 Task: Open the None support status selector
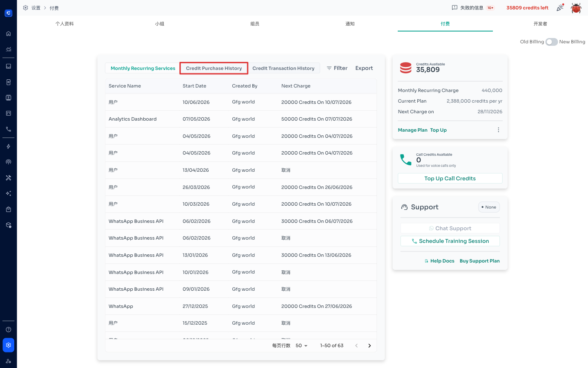pos(489,207)
